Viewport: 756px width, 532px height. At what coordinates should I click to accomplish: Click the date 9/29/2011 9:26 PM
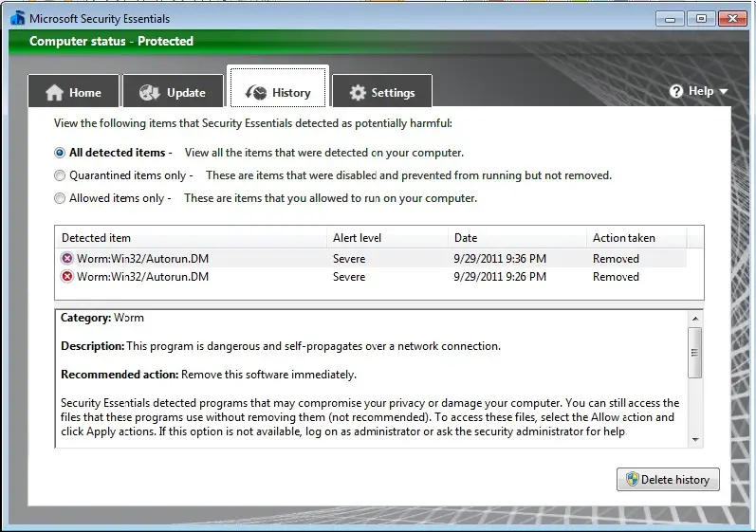(500, 277)
